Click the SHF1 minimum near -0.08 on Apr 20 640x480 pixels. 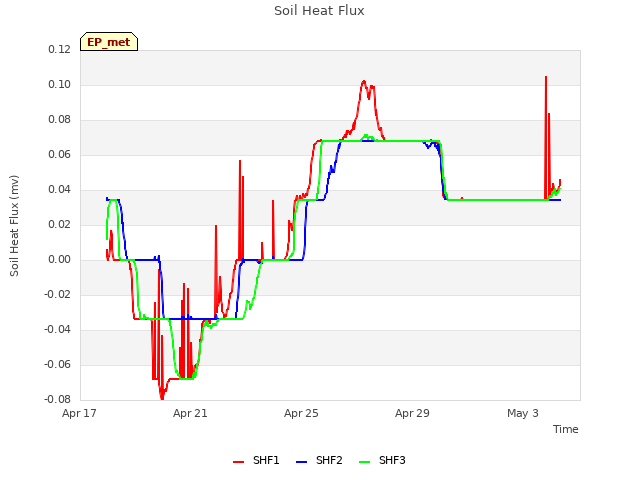click(162, 397)
